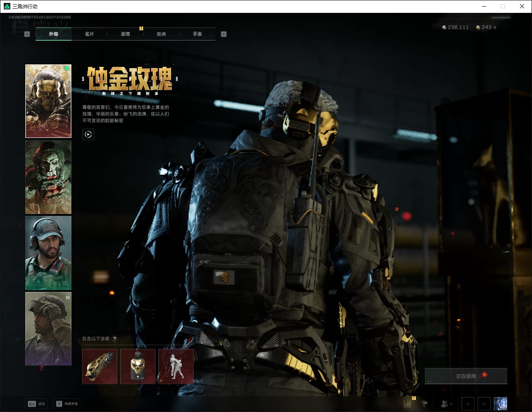Image resolution: width=532 pixels, height=412 pixels.
Task: Click the second empty squad slot plus
Action: point(484,403)
